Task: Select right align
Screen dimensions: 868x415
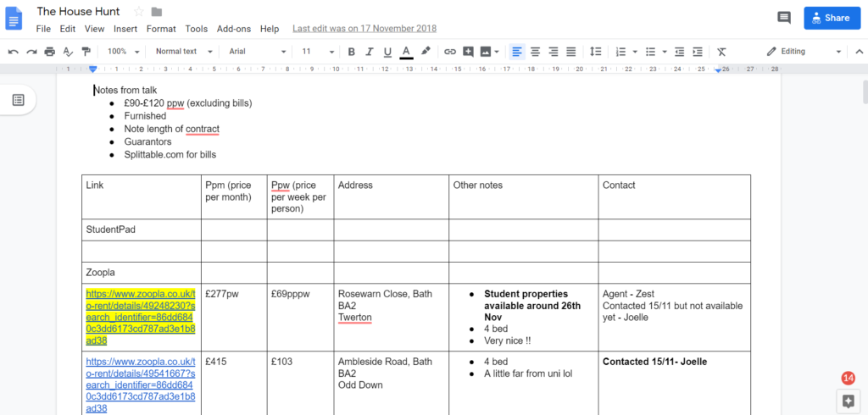Action: pyautogui.click(x=553, y=52)
